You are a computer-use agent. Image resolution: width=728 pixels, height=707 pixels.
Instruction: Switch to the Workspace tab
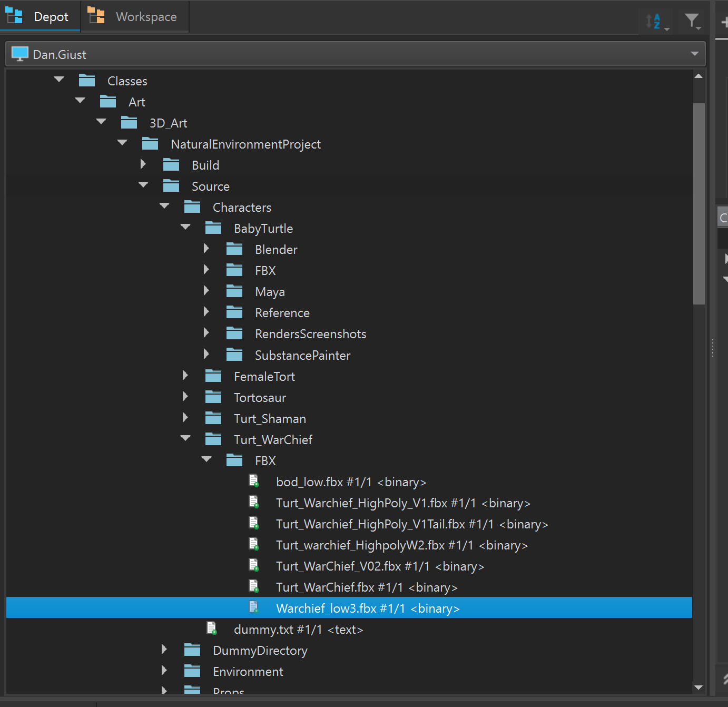135,16
